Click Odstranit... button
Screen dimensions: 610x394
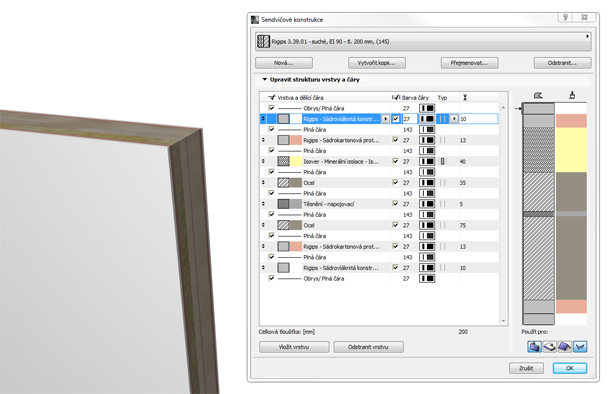click(x=563, y=63)
